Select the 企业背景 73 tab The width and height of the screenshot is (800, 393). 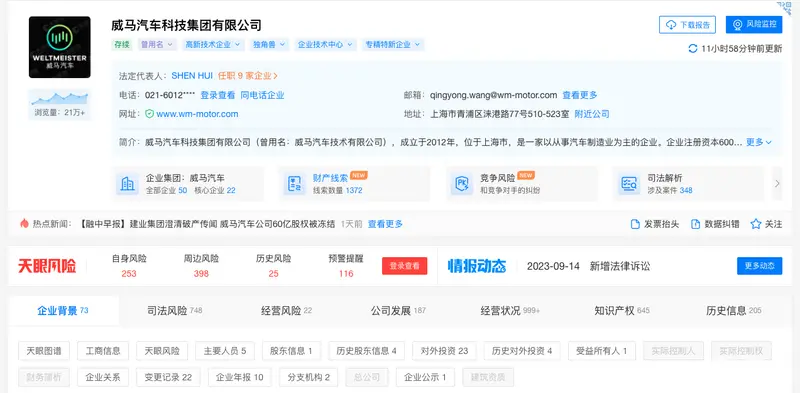coord(63,310)
